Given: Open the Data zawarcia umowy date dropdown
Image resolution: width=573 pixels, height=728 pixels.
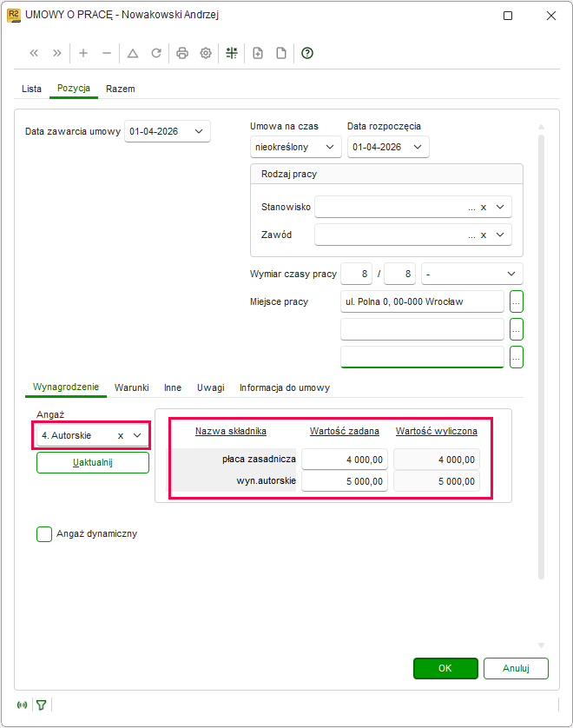Looking at the screenshot, I should pyautogui.click(x=199, y=131).
